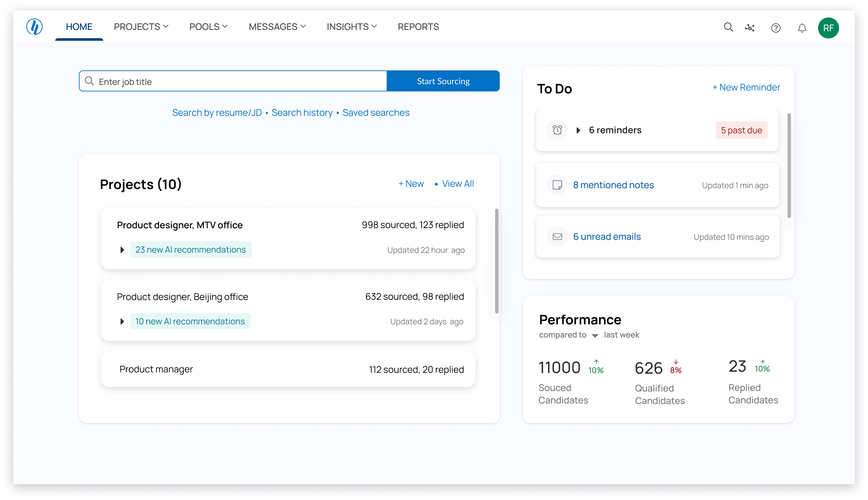This screenshot has width=868, height=500.
Task: Expand the 6 reminders disclosure triangle
Action: click(x=578, y=130)
